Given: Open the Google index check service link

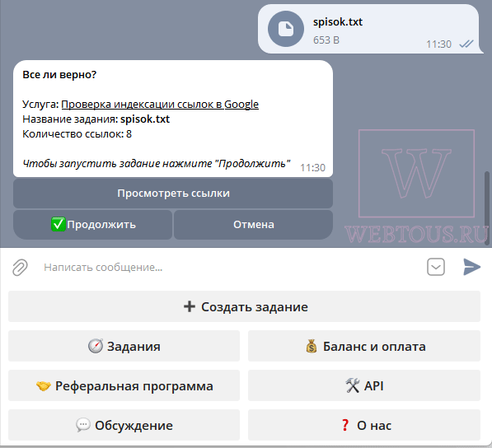Looking at the screenshot, I should [160, 104].
